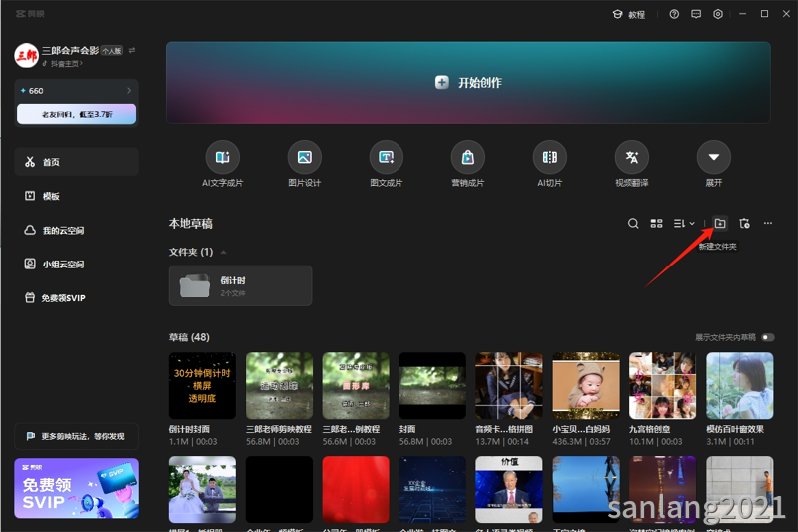
Task: Open the 视频翻译 video translation tool
Action: 631,157
